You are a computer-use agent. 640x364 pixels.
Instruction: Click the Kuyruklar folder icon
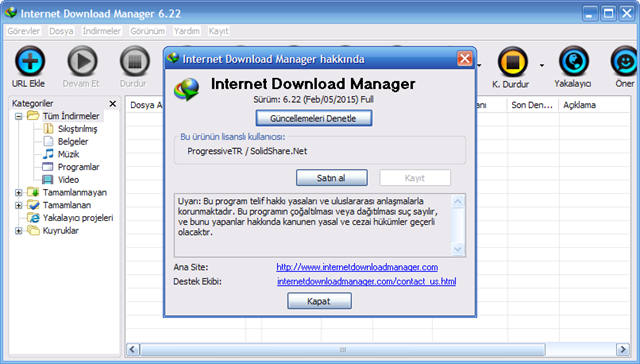[33, 231]
